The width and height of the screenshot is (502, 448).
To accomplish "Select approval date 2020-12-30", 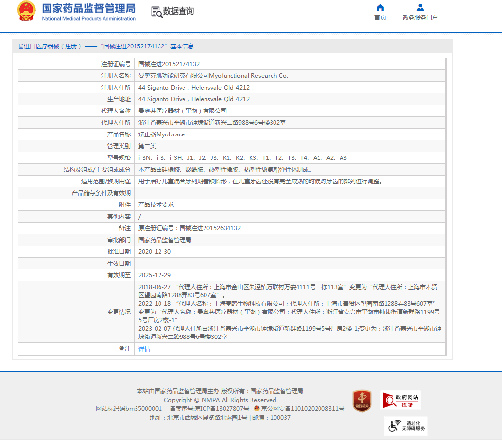I will coord(154,252).
